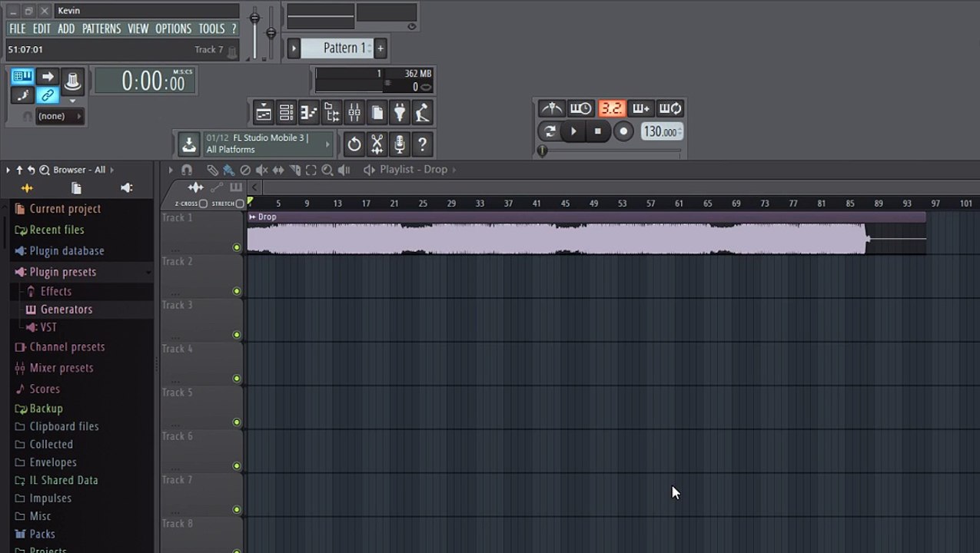Open the Mixer view button
Image resolution: width=980 pixels, height=553 pixels.
(x=354, y=113)
